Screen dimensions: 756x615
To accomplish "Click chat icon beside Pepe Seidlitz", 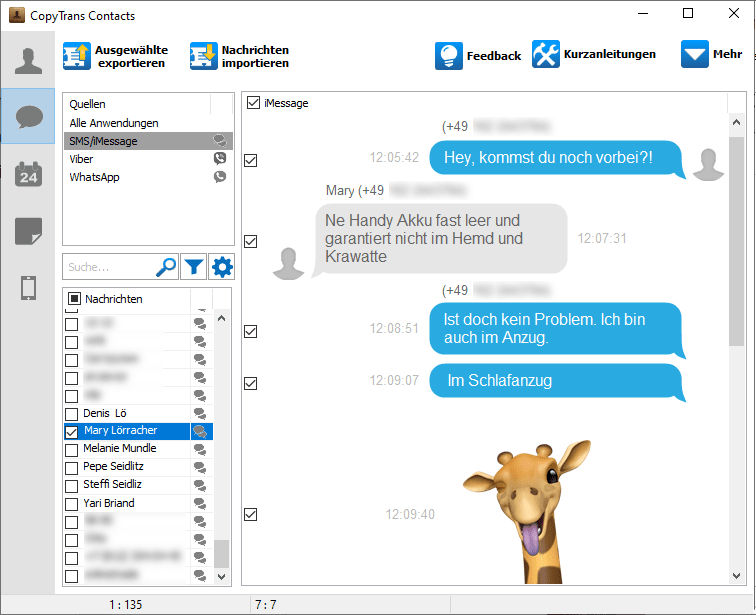I will pyautogui.click(x=200, y=468).
